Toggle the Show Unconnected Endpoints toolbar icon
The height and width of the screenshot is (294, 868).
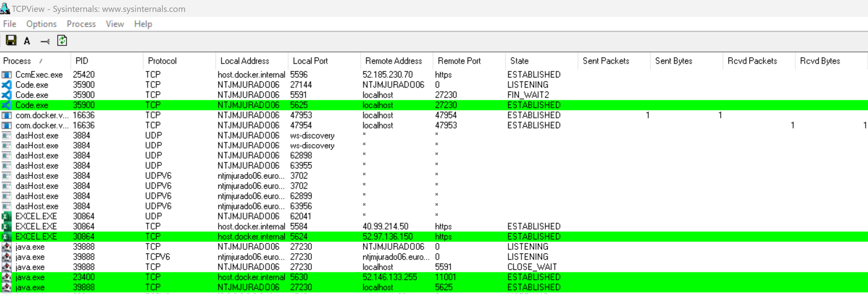(45, 41)
